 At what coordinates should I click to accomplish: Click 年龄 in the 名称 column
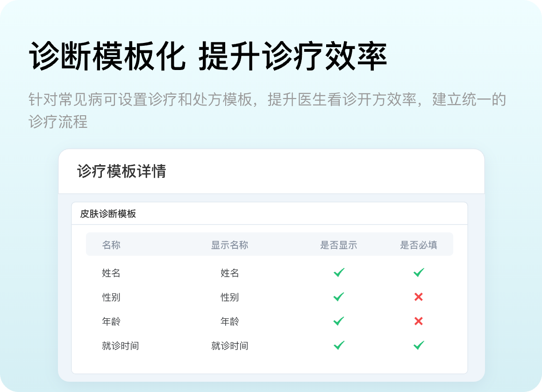coord(111,322)
